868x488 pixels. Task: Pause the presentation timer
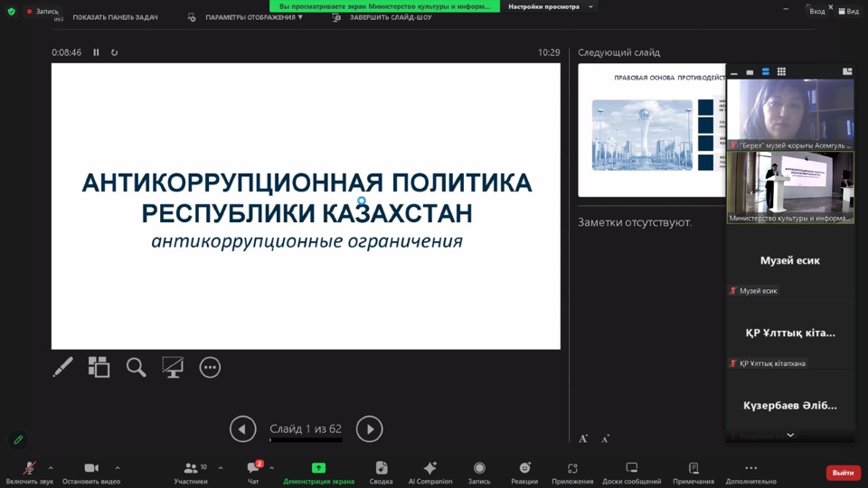(97, 52)
